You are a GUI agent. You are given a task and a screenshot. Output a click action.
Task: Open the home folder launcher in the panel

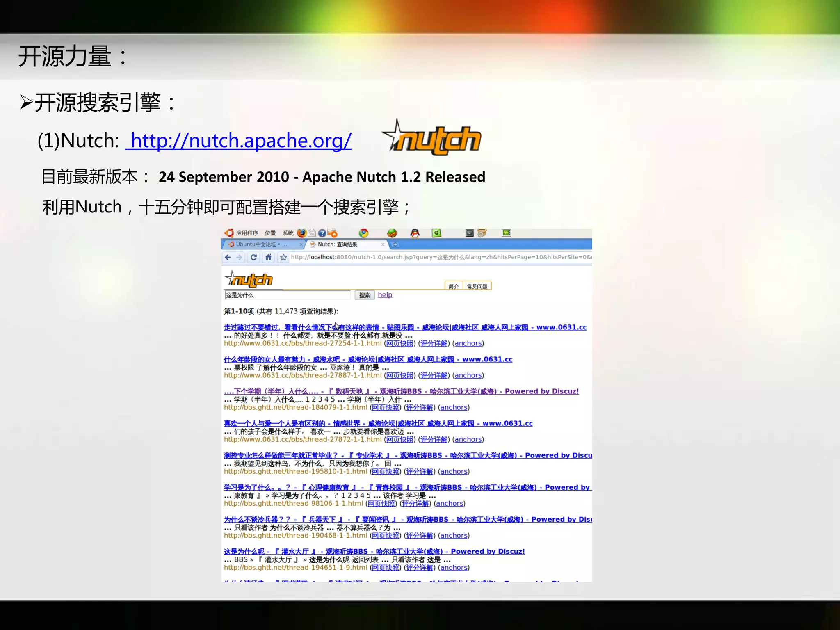point(332,233)
